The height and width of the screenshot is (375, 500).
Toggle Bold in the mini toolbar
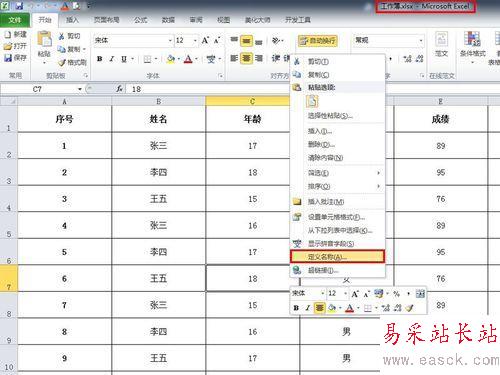(x=296, y=308)
